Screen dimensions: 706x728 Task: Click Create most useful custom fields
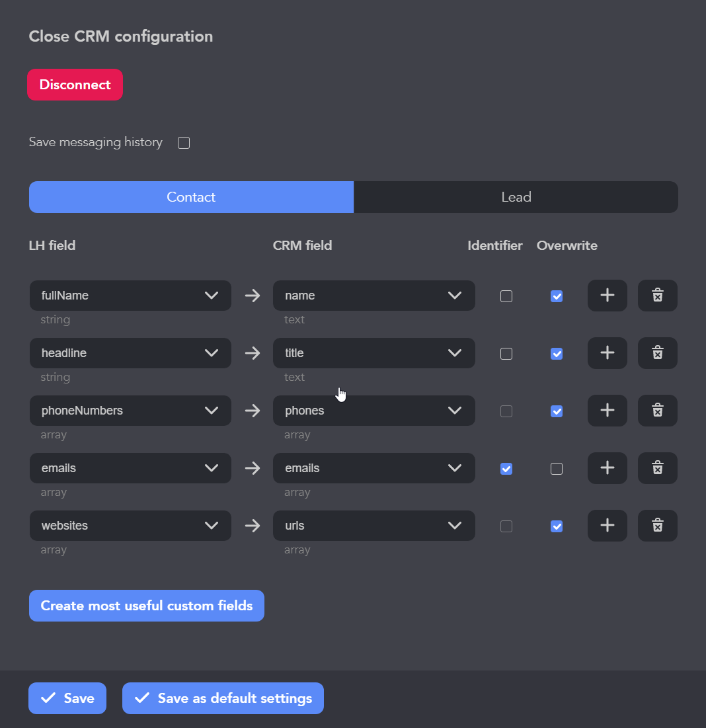coord(147,606)
